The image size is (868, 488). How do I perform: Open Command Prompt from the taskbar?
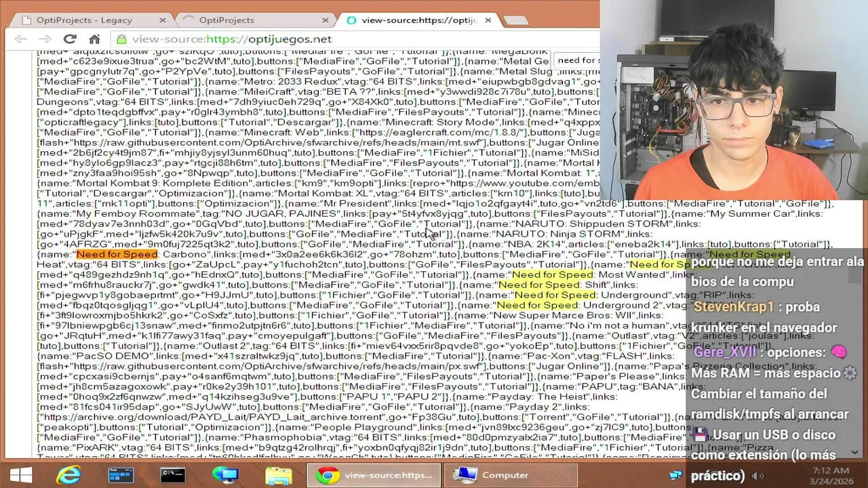click(173, 475)
